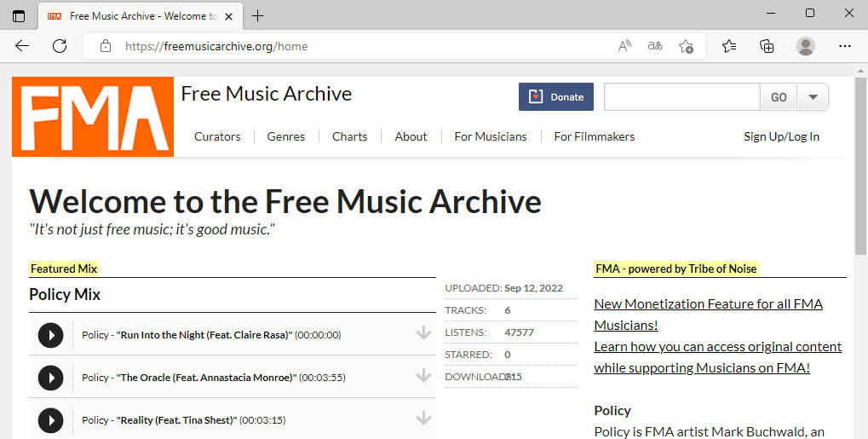Click Welcome to the Free Music Archive heading

285,201
